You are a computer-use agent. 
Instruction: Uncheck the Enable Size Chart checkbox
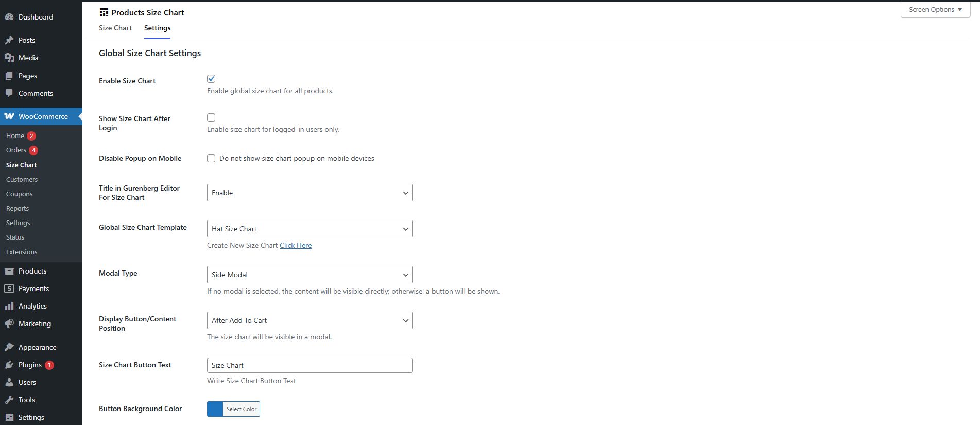[211, 79]
